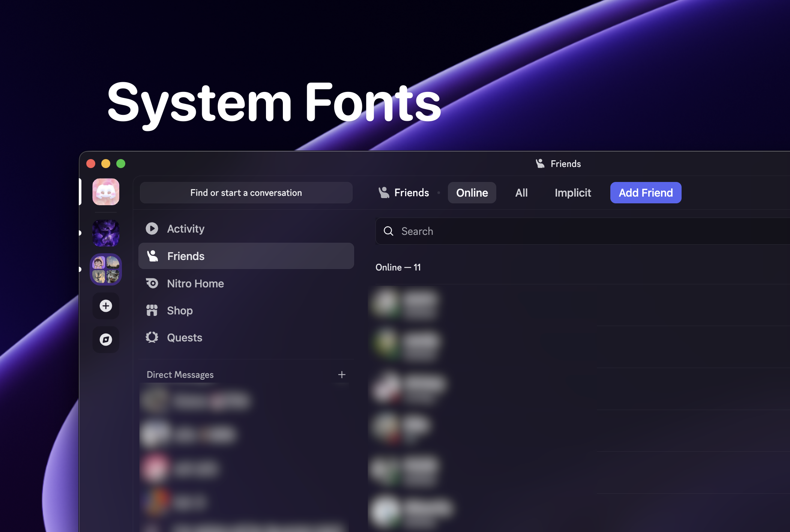The image size is (790, 532).
Task: Open the Discord home icon in sidebar
Action: click(106, 192)
